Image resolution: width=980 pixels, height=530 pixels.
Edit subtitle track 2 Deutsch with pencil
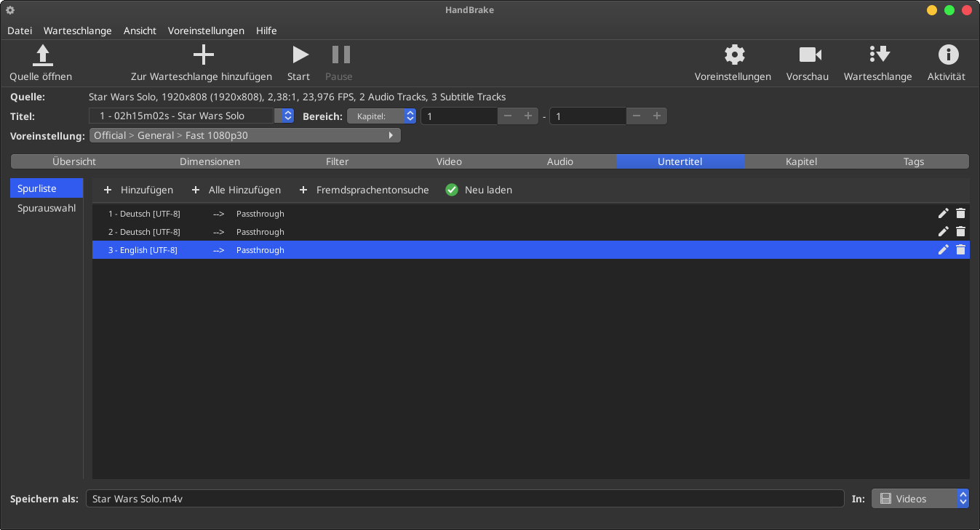944,231
